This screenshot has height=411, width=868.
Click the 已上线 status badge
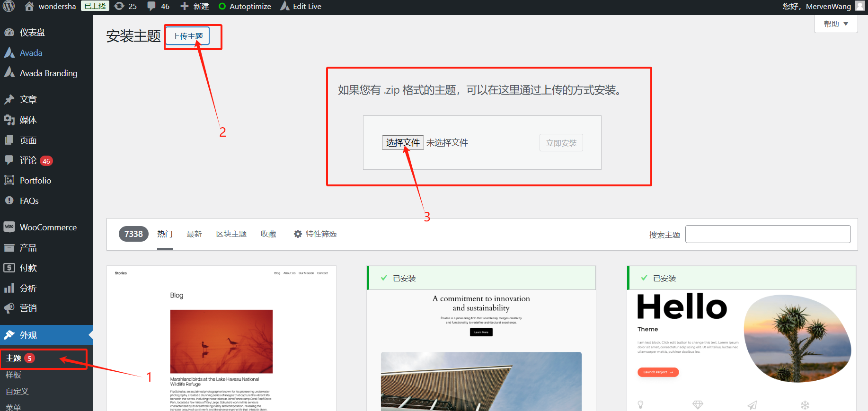(x=95, y=6)
